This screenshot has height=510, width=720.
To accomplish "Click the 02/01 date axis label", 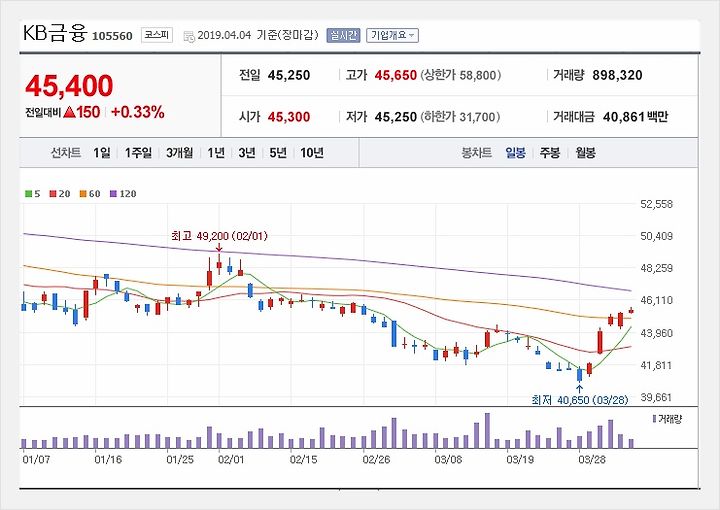I will (x=231, y=460).
